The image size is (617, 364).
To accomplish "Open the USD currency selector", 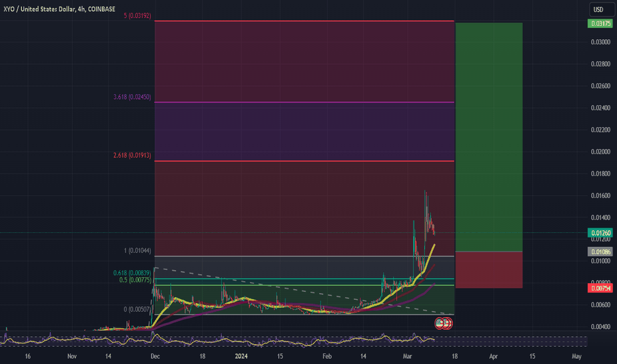I will 601,9.
